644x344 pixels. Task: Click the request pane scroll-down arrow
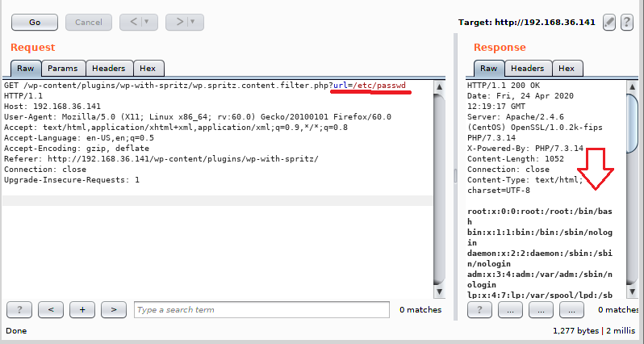click(x=440, y=292)
